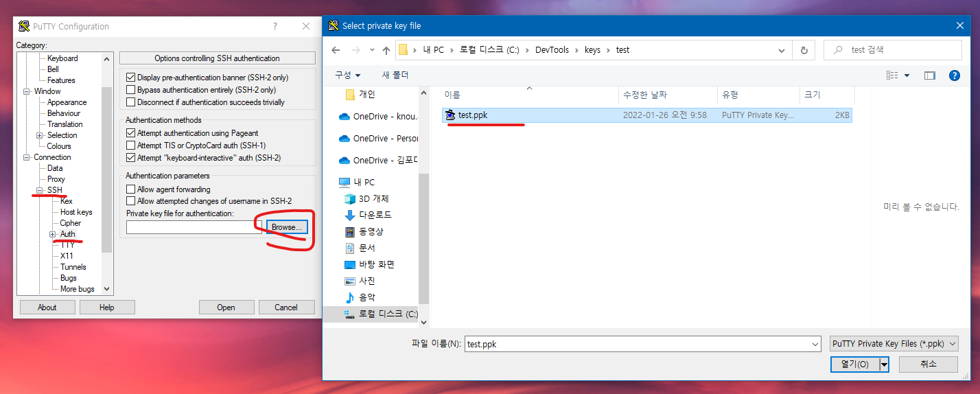
Task: Select the 바탕 화면 folder icon
Action: [349, 265]
